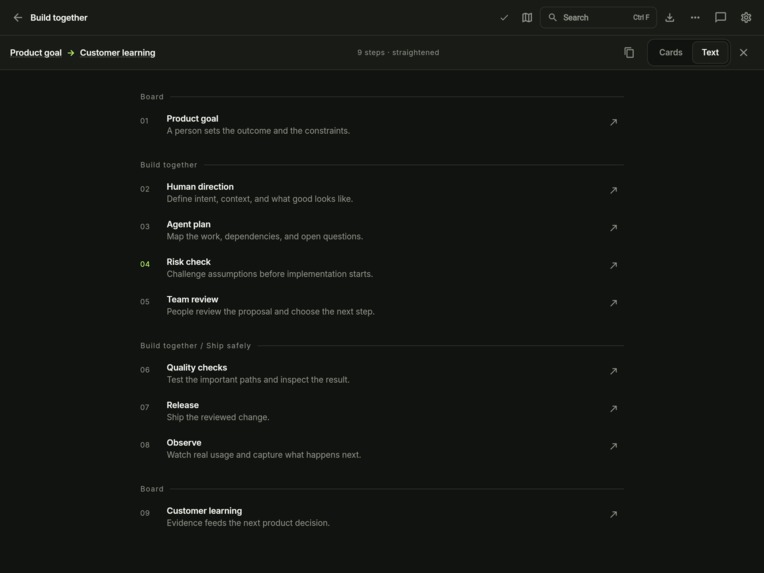Open arrow for Observe step

613,446
